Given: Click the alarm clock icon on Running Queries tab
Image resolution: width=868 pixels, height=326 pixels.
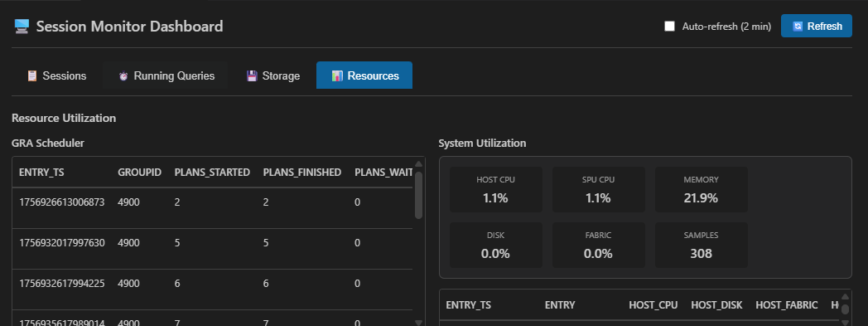Looking at the screenshot, I should coord(123,76).
